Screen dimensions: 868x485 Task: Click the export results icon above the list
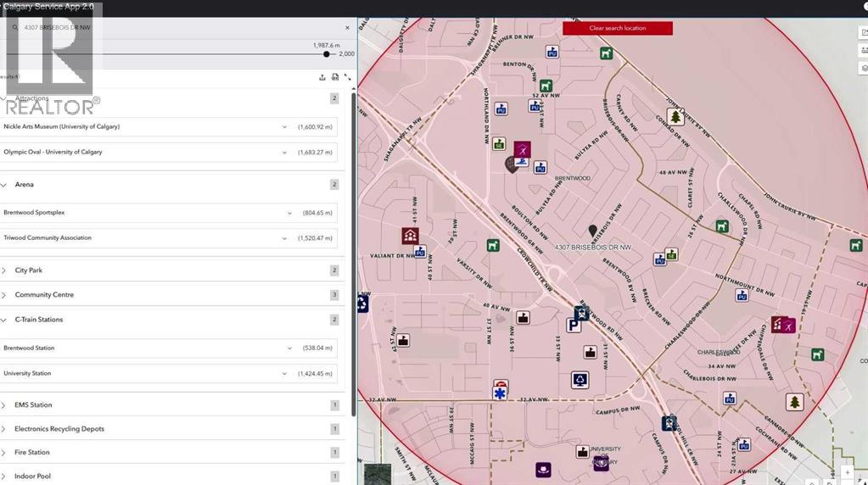(x=322, y=77)
